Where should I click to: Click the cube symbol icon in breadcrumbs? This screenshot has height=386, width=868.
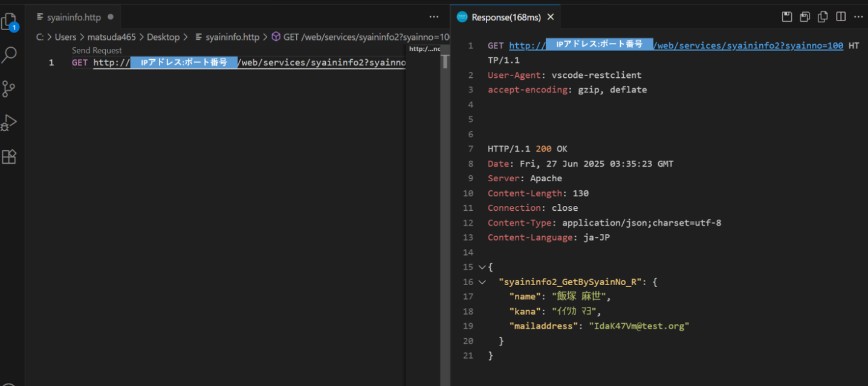276,37
